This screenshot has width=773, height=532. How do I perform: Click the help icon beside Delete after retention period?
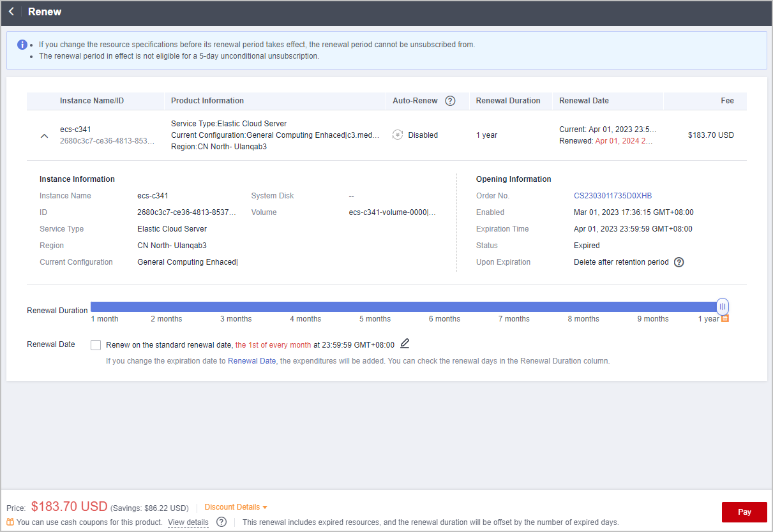coord(679,262)
